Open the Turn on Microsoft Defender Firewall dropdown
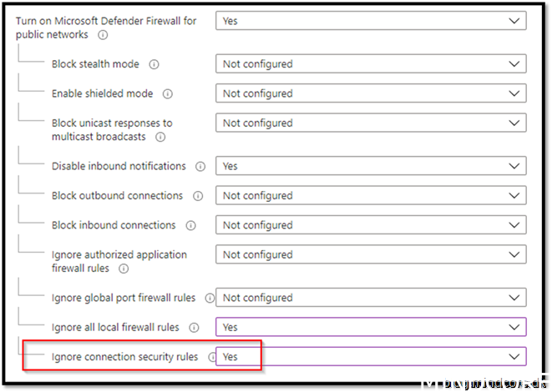This screenshot has width=552, height=392. point(371,20)
